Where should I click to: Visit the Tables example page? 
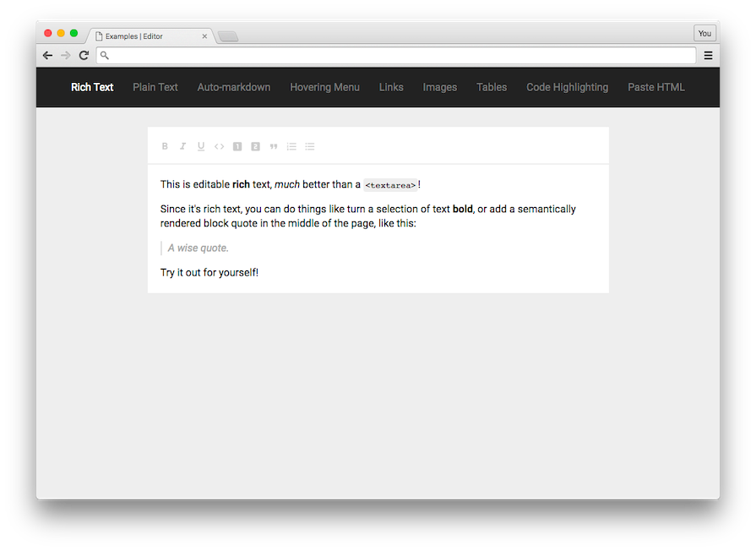pos(492,87)
